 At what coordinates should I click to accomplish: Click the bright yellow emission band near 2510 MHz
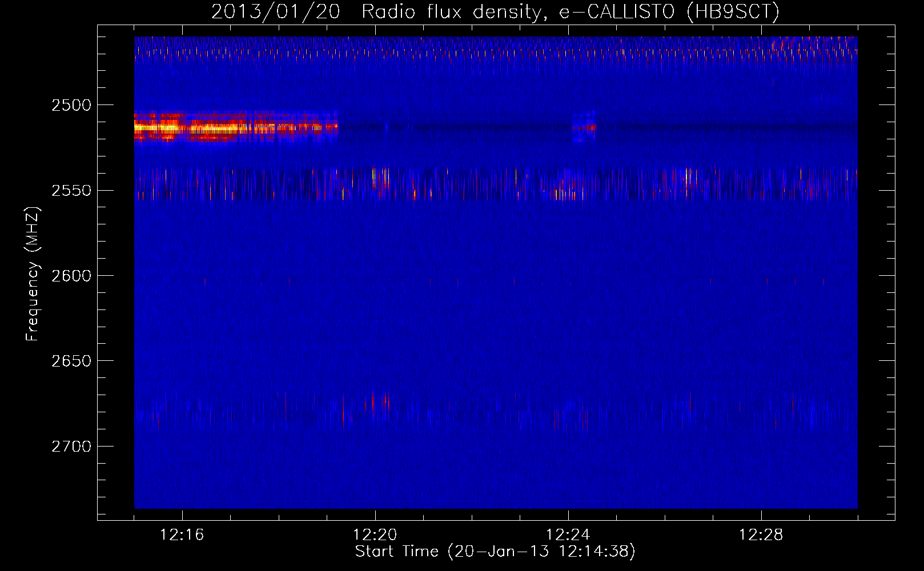[236, 128]
